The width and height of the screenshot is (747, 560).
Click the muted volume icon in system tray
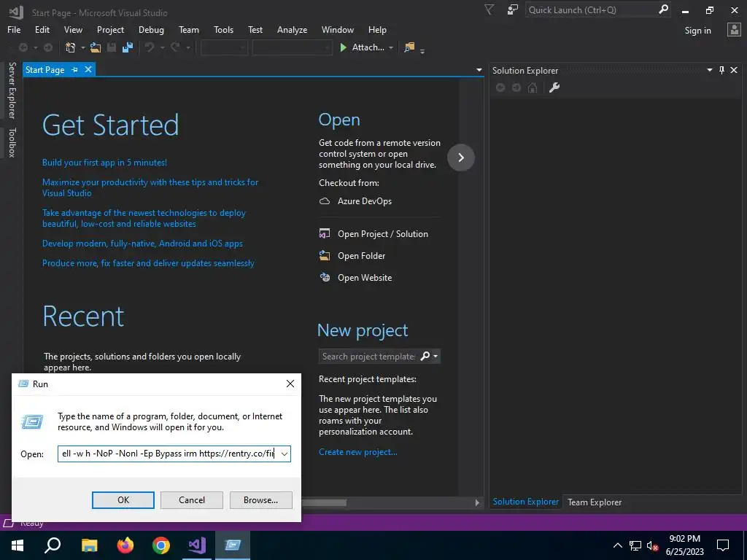pyautogui.click(x=652, y=545)
